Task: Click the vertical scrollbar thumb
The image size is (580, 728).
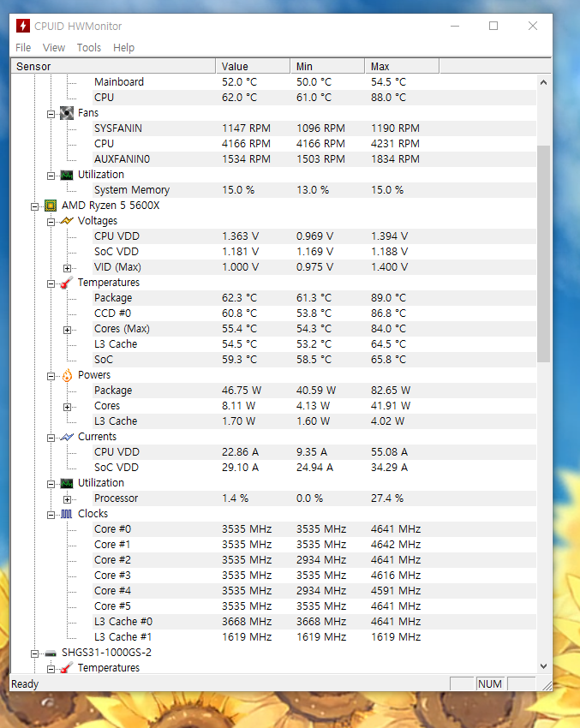Action: pos(543,254)
